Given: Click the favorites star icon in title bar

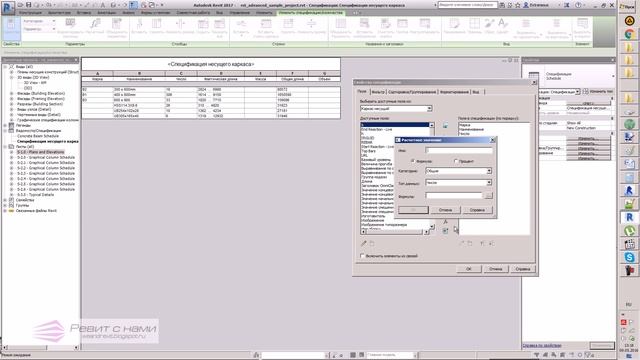Looking at the screenshot, I should point(518,5).
